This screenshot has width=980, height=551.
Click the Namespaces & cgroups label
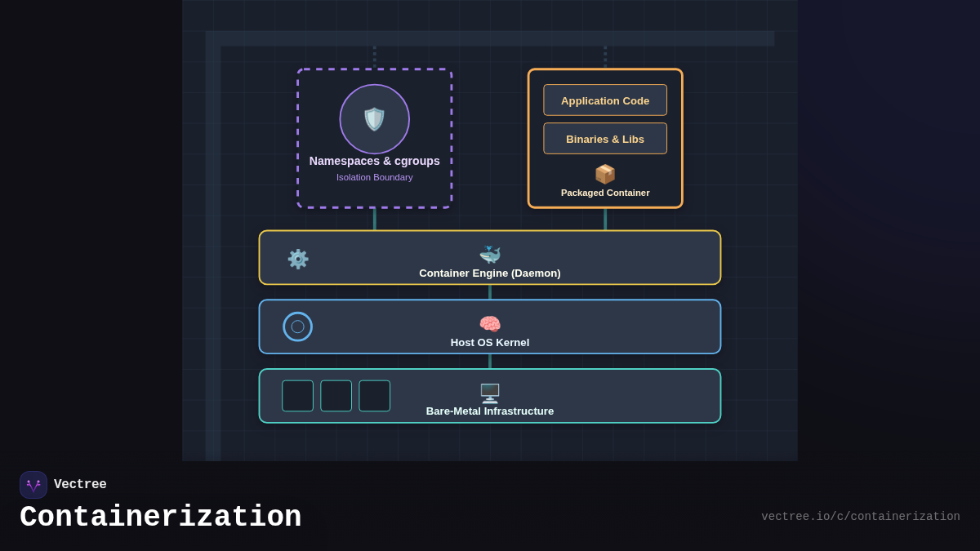point(374,161)
